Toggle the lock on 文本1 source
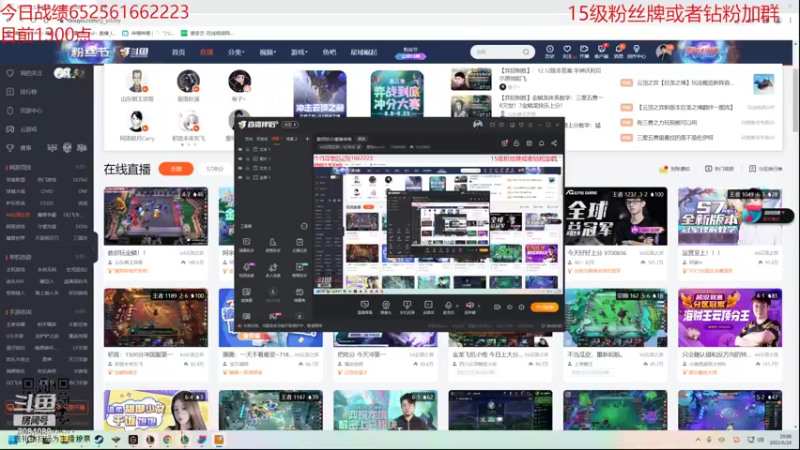Image resolution: width=800 pixels, height=450 pixels. coord(248,149)
